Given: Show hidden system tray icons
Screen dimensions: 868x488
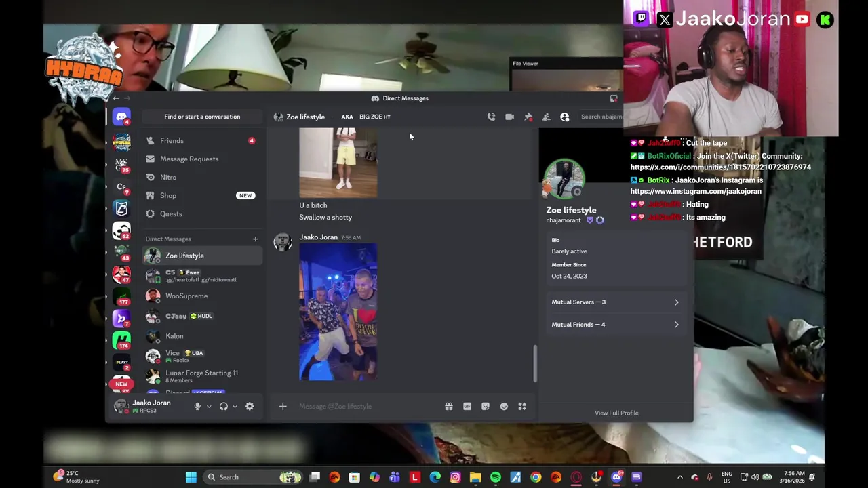Looking at the screenshot, I should [680, 477].
